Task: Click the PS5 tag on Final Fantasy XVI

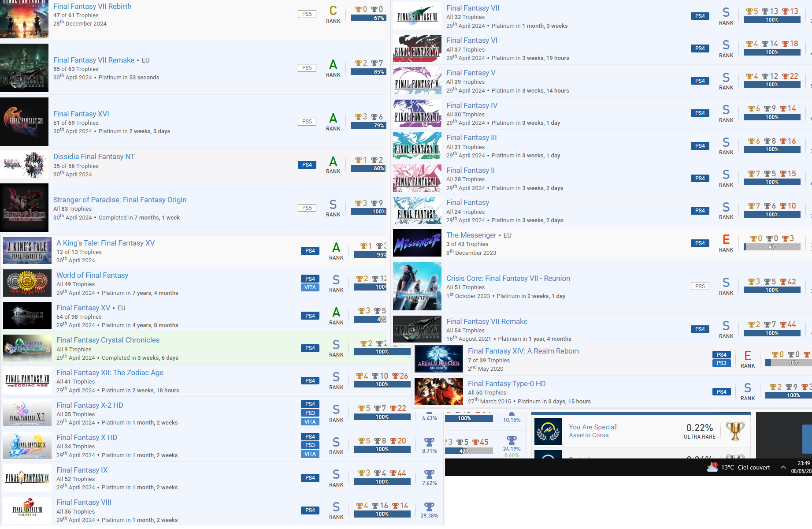Action: tap(307, 122)
